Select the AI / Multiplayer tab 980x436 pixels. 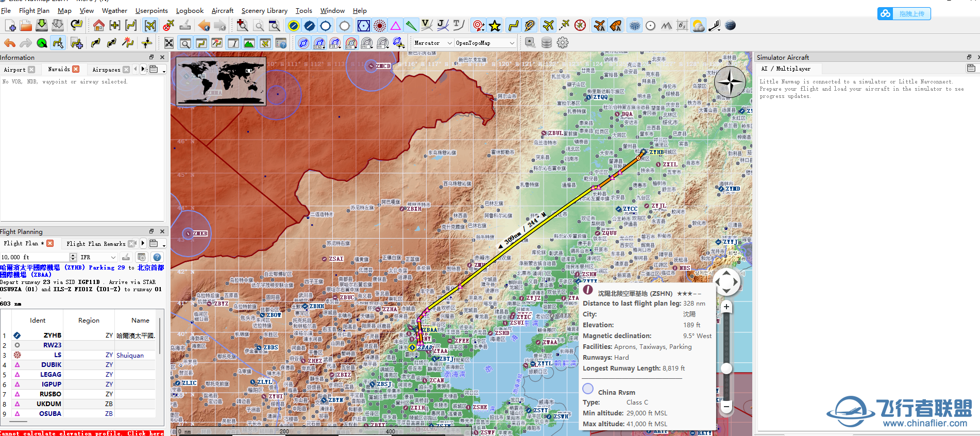point(786,69)
